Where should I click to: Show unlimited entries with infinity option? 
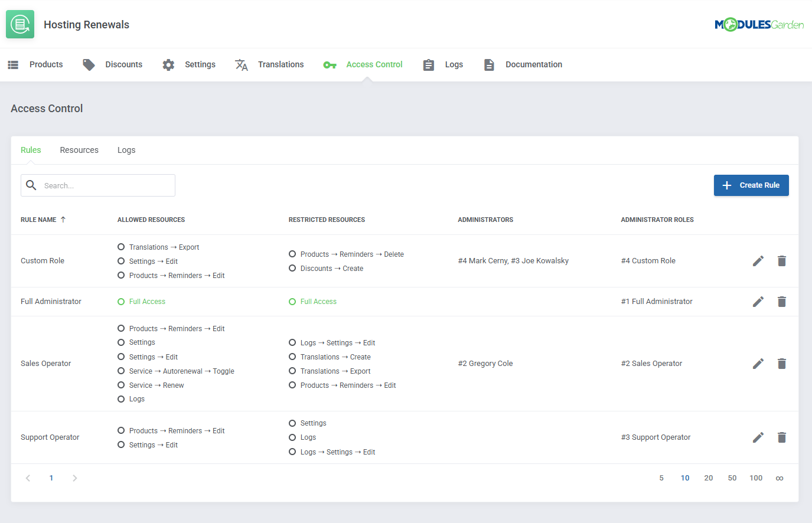pos(780,478)
